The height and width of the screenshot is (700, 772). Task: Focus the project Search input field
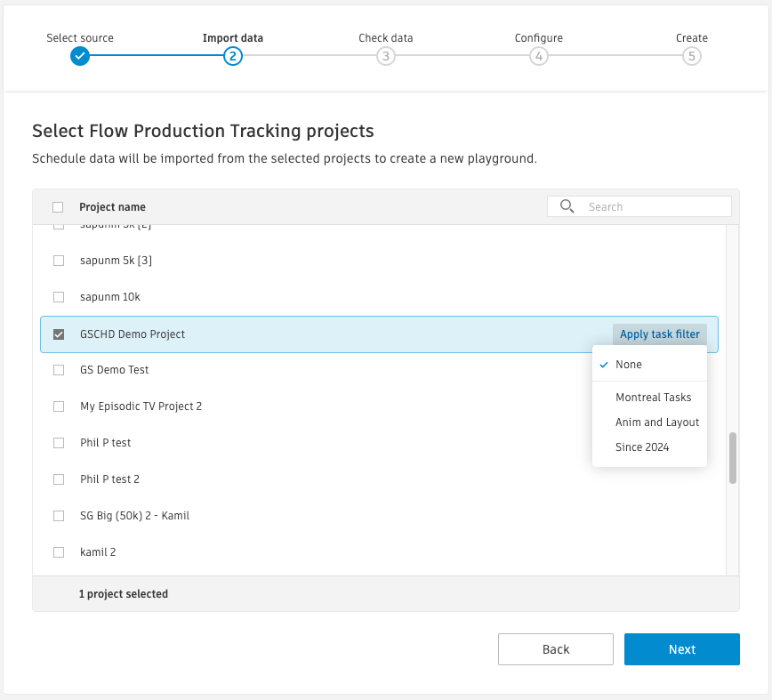pos(655,206)
